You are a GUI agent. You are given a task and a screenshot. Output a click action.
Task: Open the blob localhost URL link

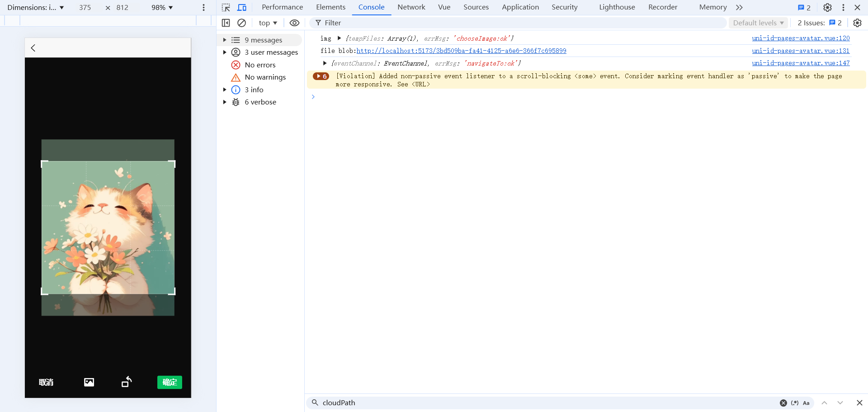[461, 51]
